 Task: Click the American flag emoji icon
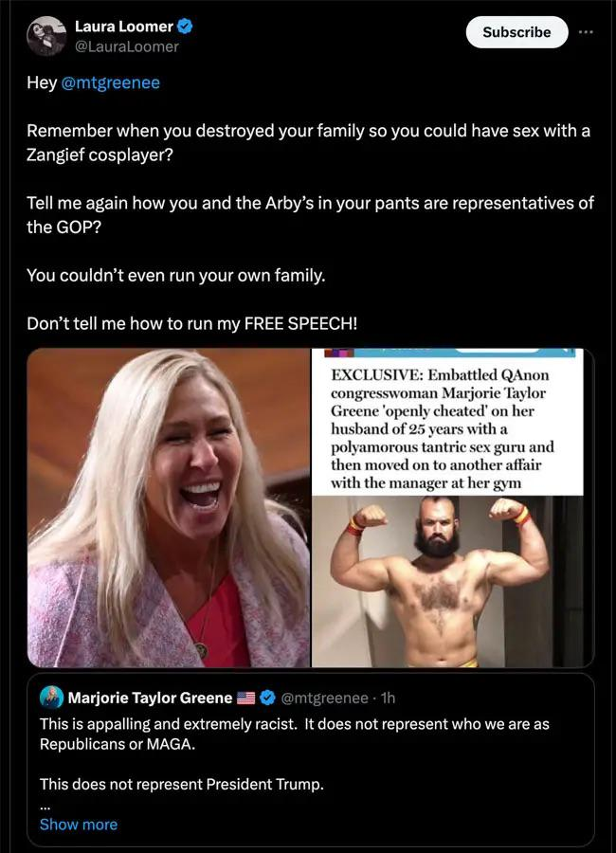pyautogui.click(x=246, y=698)
